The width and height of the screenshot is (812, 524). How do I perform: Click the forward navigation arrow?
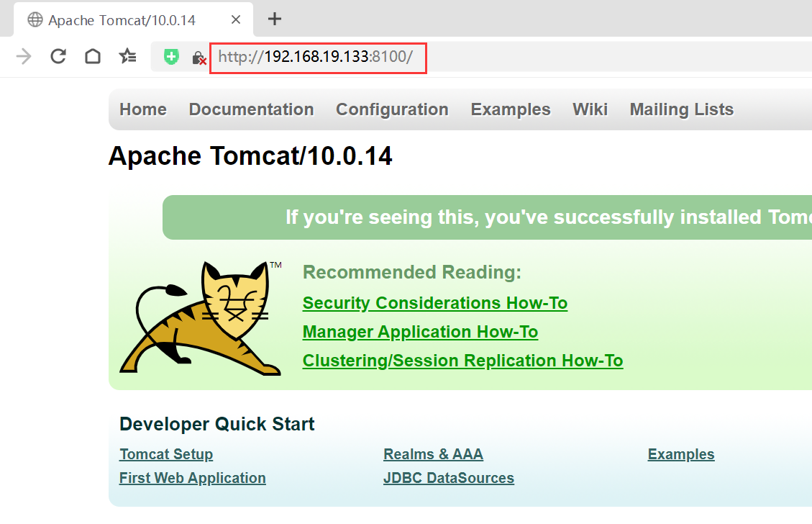(24, 56)
